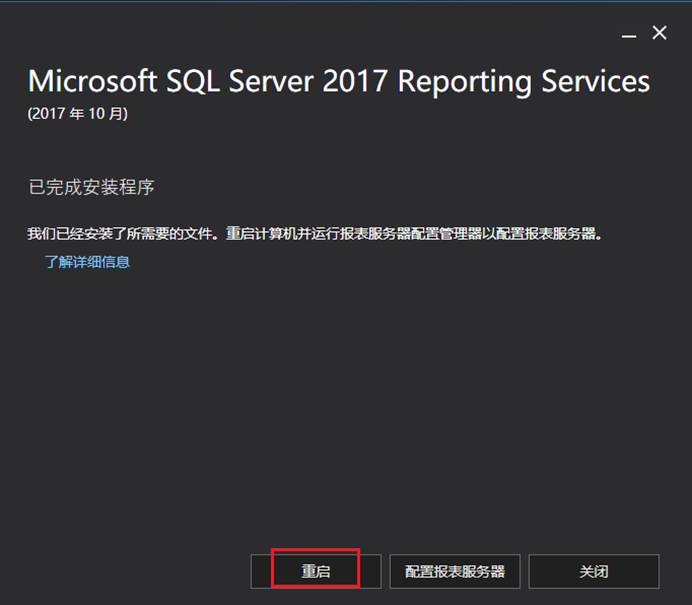Click the (2017 年 10 月) version text

click(78, 114)
